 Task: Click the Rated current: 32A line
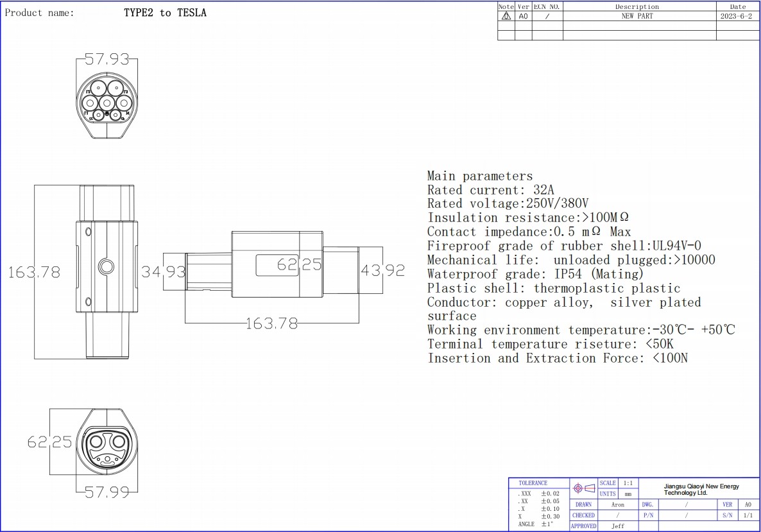coord(490,190)
